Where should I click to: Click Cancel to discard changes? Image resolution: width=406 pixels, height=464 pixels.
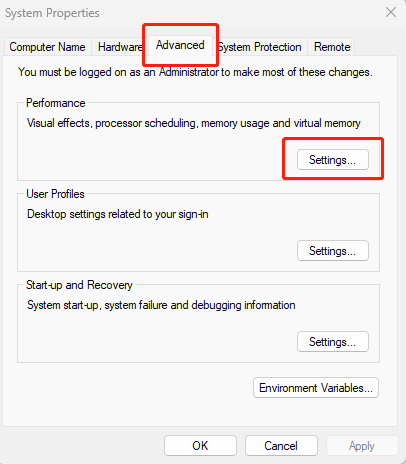pos(281,446)
